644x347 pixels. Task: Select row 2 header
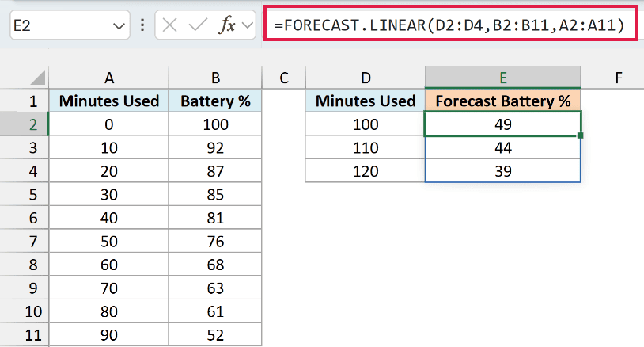(x=25, y=124)
